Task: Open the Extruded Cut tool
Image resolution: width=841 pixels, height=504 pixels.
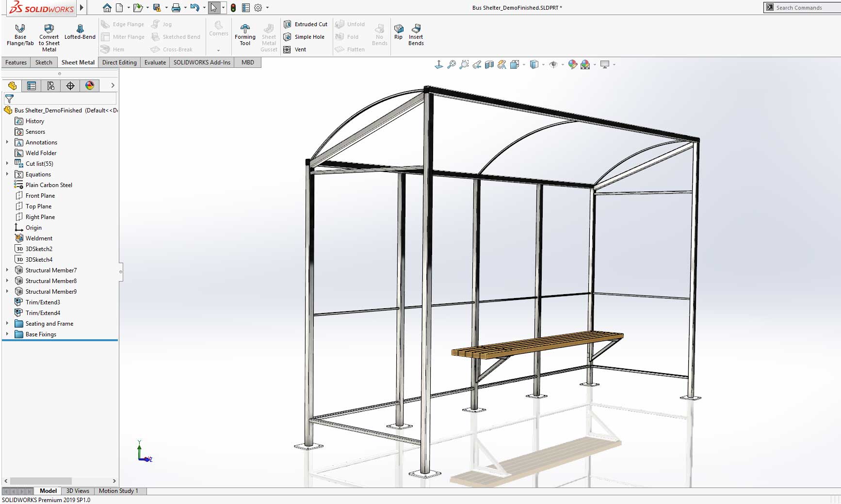Action: (306, 24)
